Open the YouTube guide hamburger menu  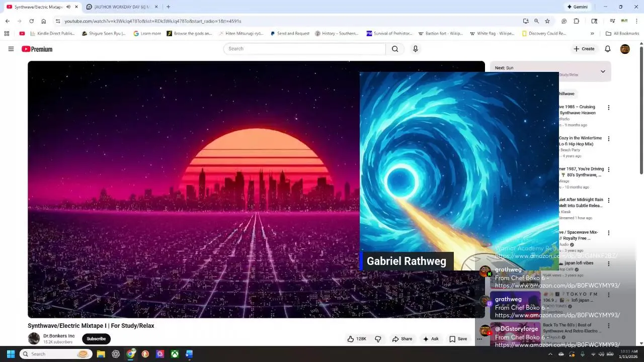coord(11,49)
